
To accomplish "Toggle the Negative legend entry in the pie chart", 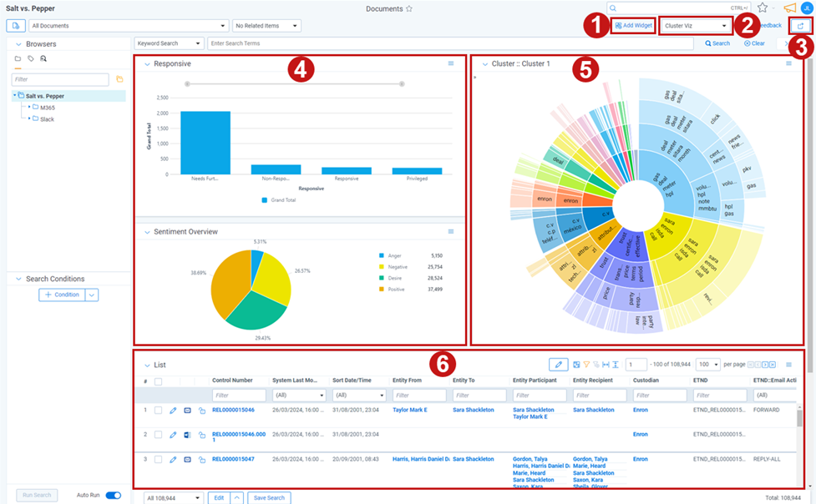I will pos(393,267).
